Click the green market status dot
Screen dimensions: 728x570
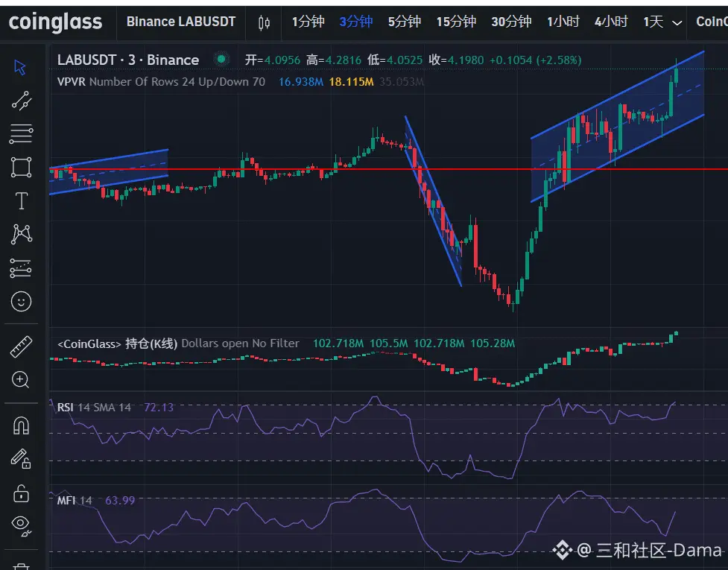tap(221, 59)
